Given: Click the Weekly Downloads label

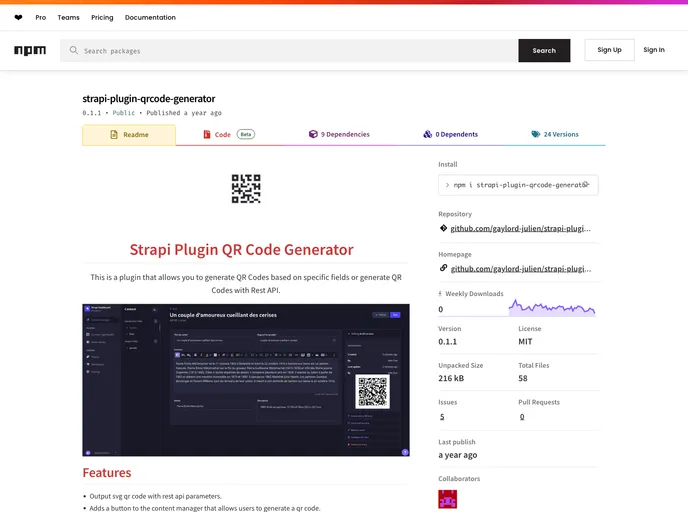Looking at the screenshot, I should coord(474,294).
